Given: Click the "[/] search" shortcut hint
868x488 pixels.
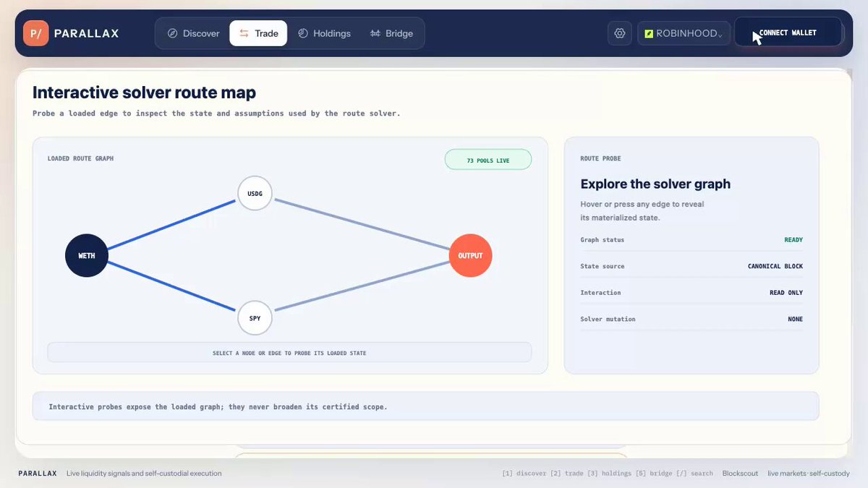Looking at the screenshot, I should [x=693, y=474].
